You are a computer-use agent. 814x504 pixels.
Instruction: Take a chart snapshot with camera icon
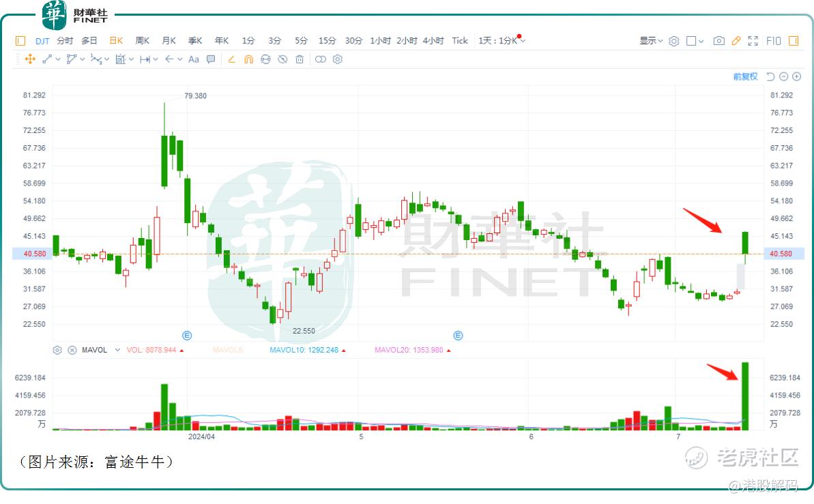[719, 40]
